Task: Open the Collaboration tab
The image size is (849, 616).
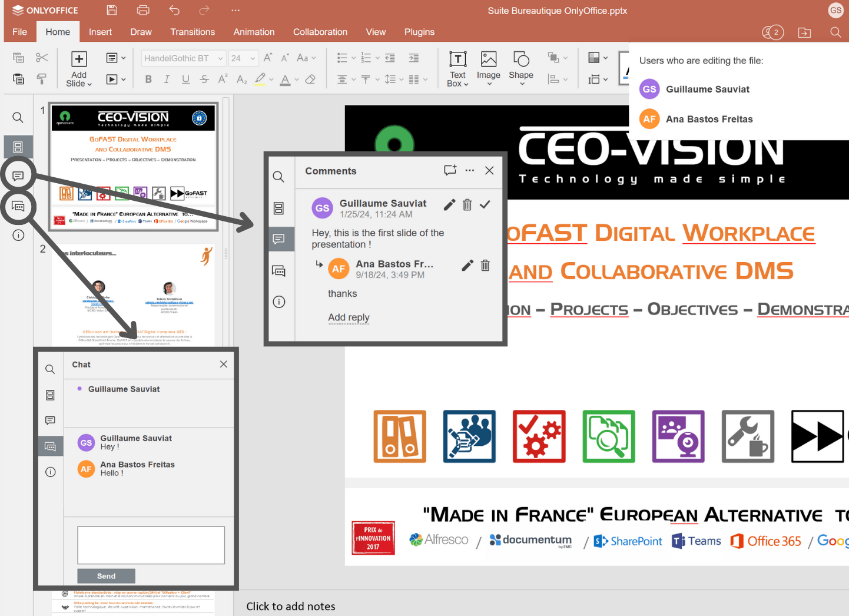Action: tap(320, 32)
